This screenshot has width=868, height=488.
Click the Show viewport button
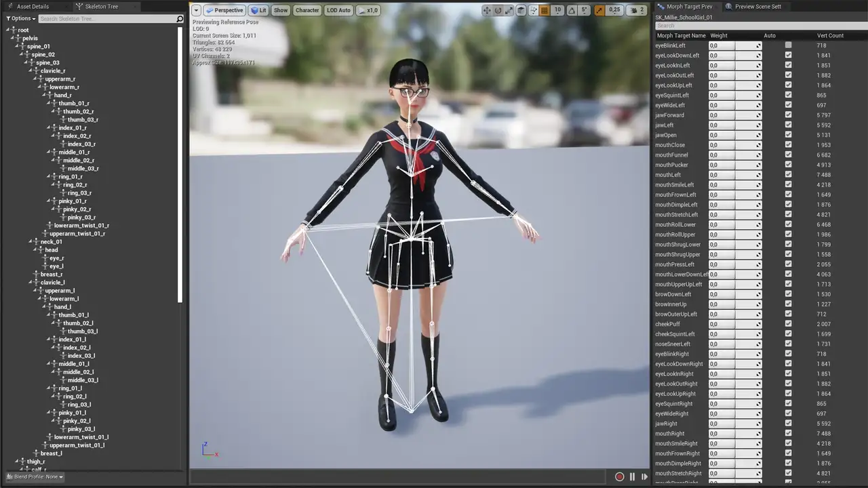click(x=281, y=10)
